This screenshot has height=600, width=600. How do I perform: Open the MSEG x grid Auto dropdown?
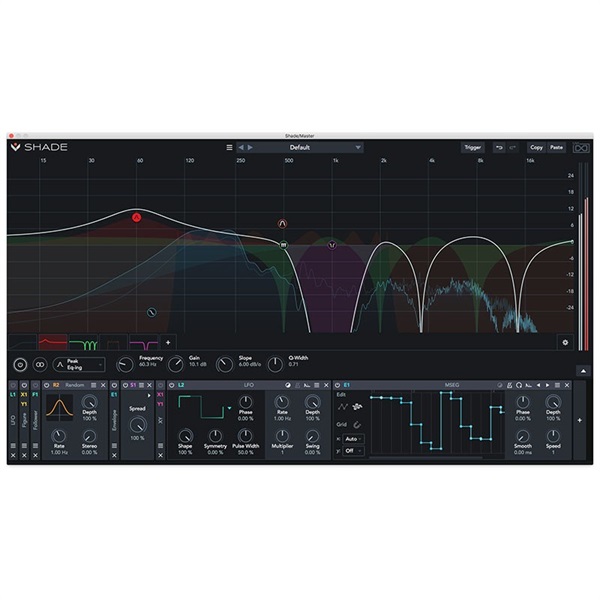353,439
